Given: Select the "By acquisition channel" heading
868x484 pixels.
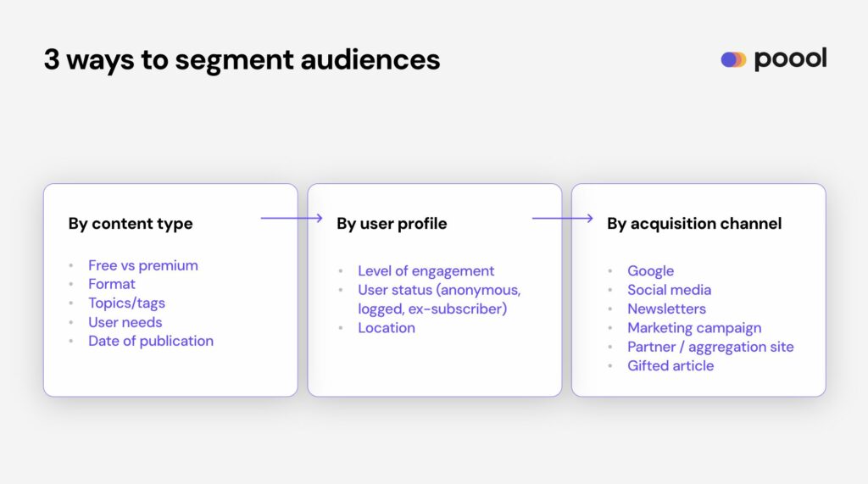Looking at the screenshot, I should click(694, 224).
